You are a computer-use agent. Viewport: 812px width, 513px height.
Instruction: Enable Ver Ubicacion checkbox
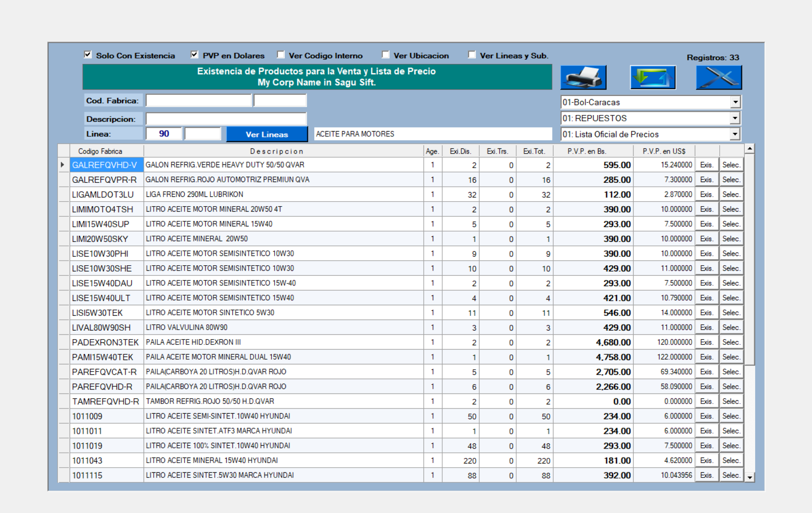click(x=385, y=55)
